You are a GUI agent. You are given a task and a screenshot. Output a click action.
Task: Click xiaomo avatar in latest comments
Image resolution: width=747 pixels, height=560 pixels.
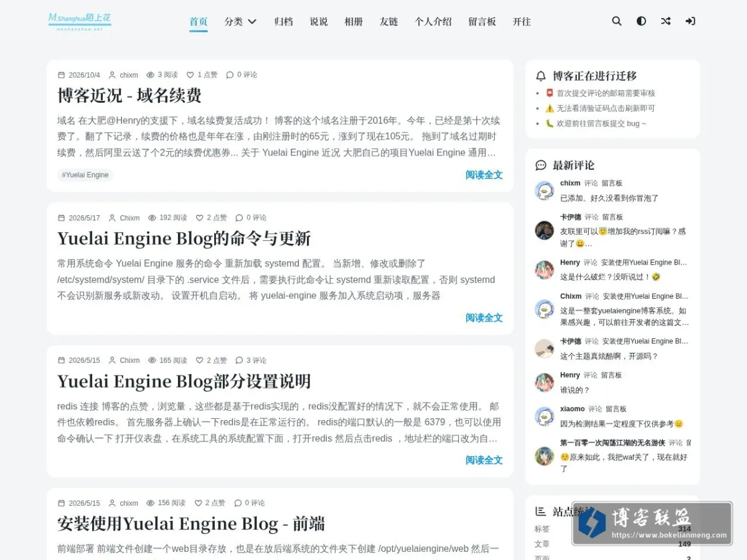click(545, 416)
